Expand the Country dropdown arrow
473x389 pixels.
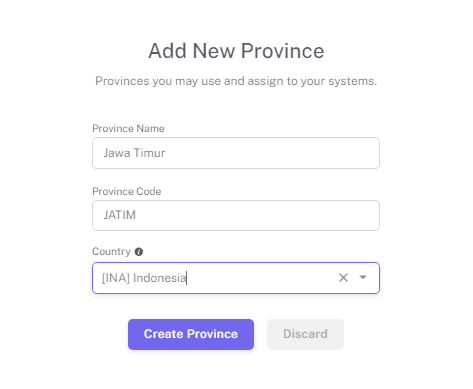pyautogui.click(x=363, y=277)
